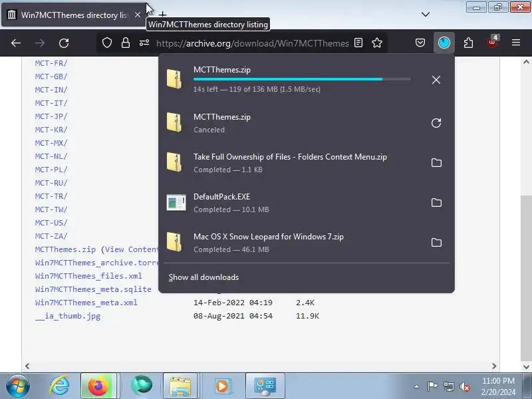Image resolution: width=532 pixels, height=399 pixels.
Task: Open the MCT-TW/ folder link
Action: pos(51,209)
